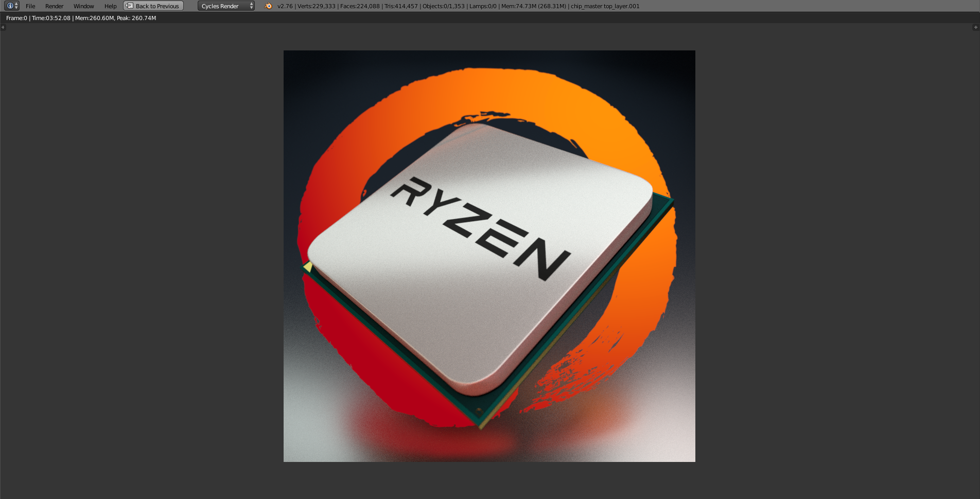The width and height of the screenshot is (980, 499).
Task: Open the Render menu
Action: (54, 6)
